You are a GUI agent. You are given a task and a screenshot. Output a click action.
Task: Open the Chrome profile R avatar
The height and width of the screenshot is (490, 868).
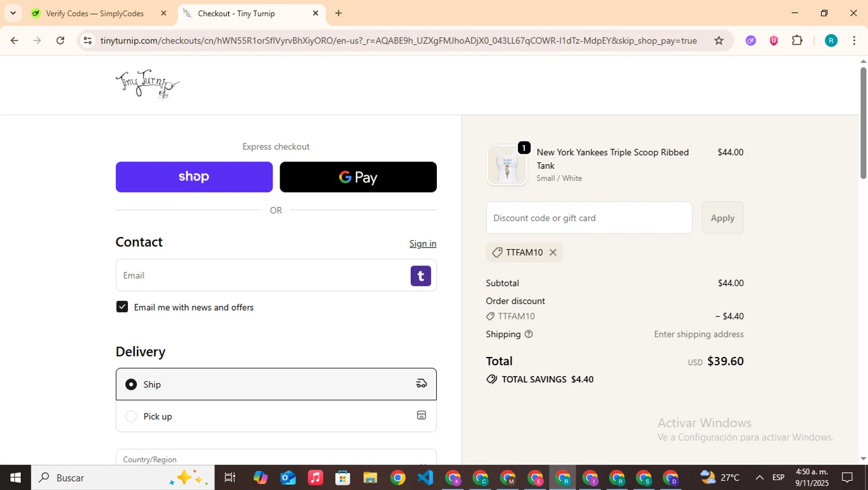click(831, 40)
